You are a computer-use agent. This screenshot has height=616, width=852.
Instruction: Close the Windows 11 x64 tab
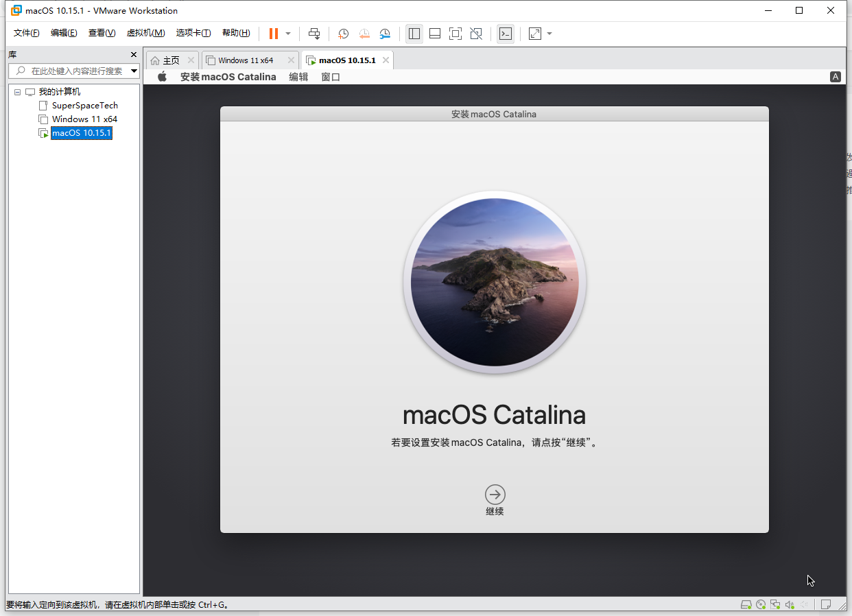(x=291, y=60)
